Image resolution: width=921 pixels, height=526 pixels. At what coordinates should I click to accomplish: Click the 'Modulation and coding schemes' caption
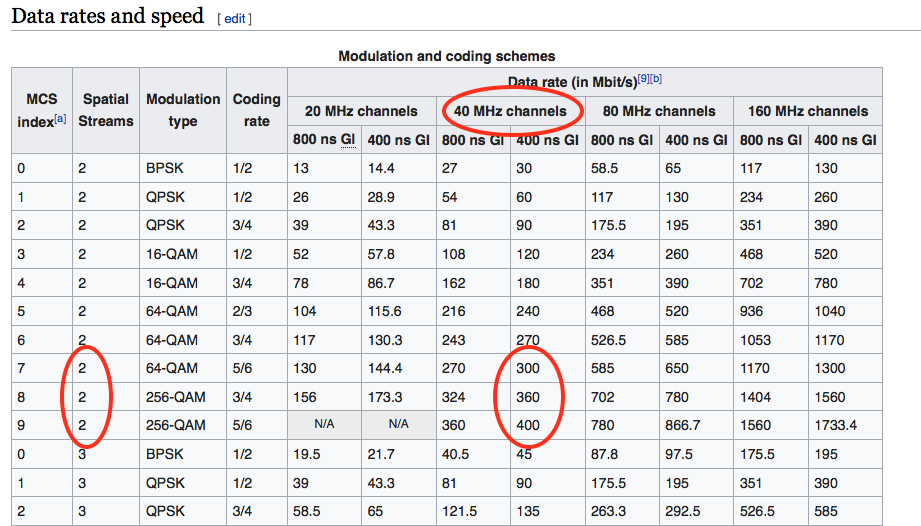[x=446, y=56]
